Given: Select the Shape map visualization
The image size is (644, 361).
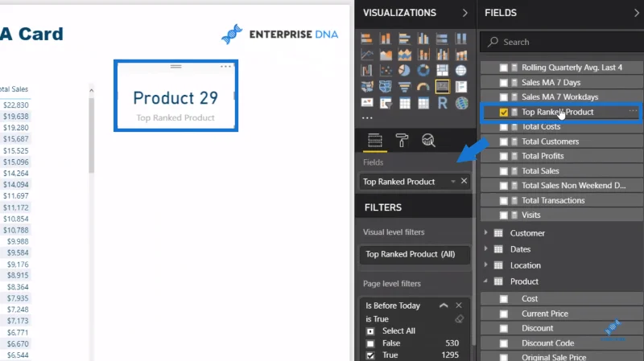Looking at the screenshot, I should [x=386, y=87].
